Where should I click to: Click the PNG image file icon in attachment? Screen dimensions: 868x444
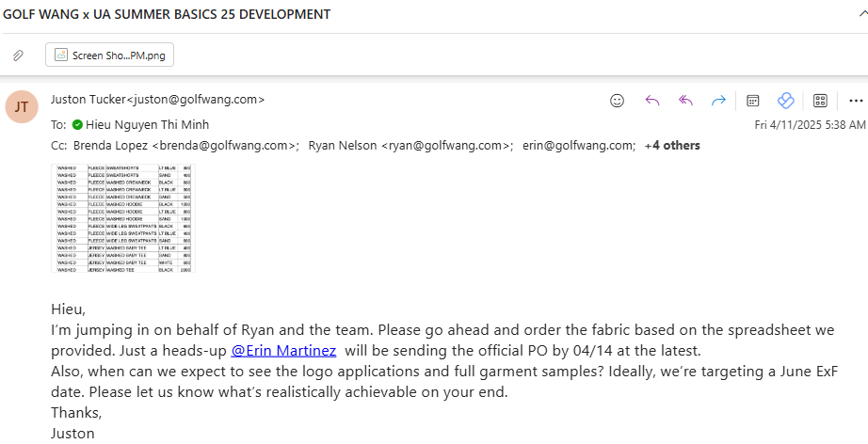tap(61, 55)
